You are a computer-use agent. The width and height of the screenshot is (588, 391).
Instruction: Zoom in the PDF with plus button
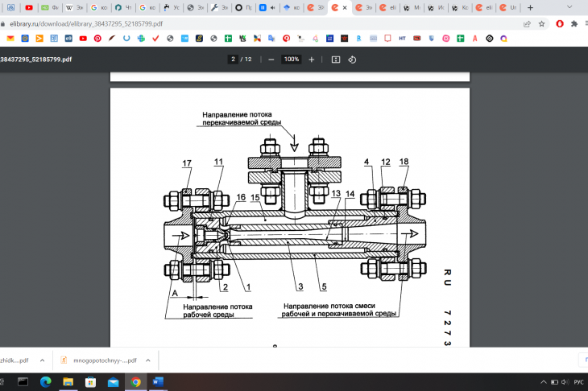point(311,60)
